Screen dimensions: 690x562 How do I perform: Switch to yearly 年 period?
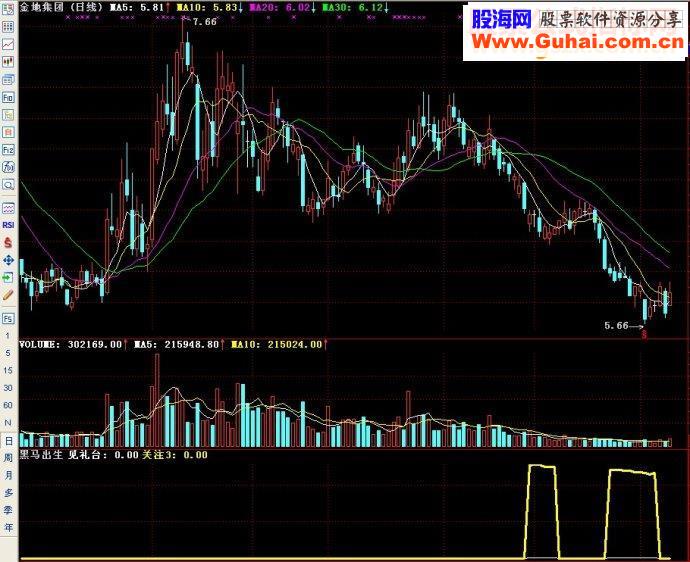tap(8, 527)
